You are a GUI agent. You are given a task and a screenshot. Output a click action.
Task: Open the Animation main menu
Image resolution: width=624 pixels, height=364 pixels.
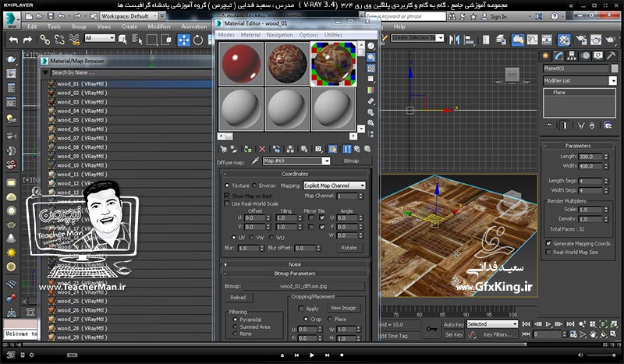[x=193, y=27]
